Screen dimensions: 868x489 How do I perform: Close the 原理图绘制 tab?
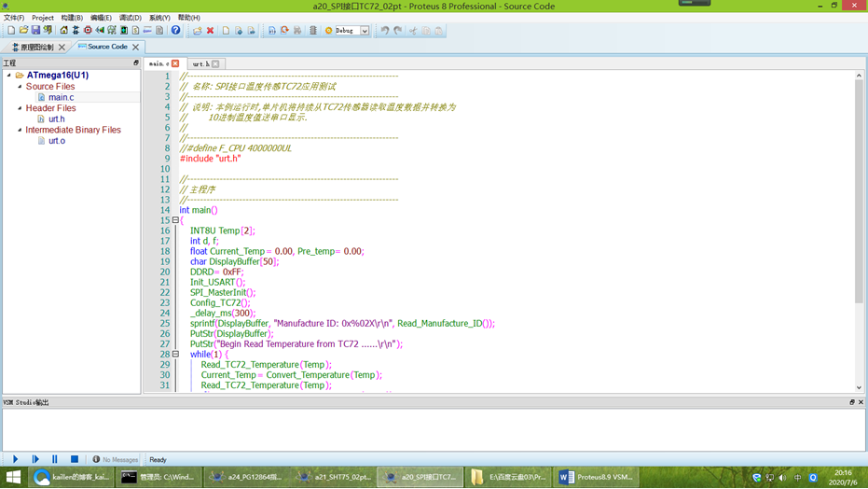pyautogui.click(x=62, y=47)
